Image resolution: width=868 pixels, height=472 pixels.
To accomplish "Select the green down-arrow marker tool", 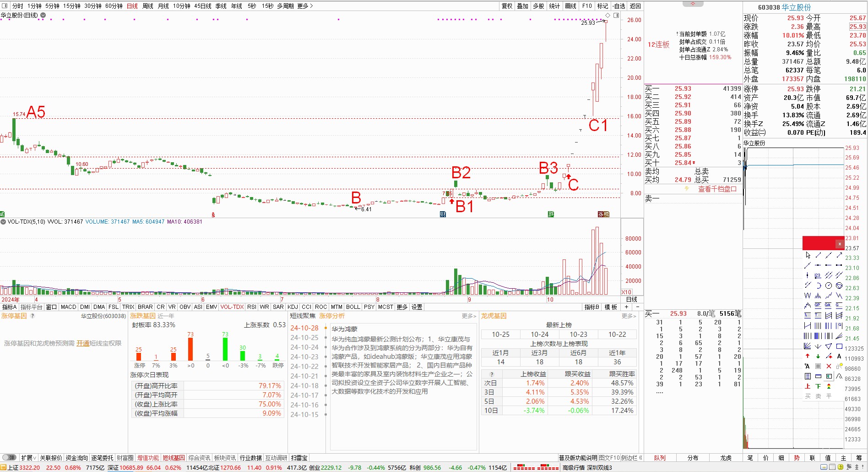I will (x=818, y=356).
